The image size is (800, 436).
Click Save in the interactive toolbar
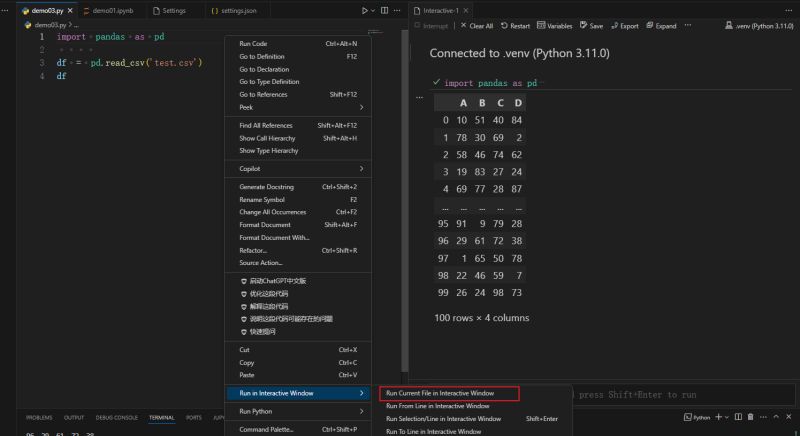(591, 25)
